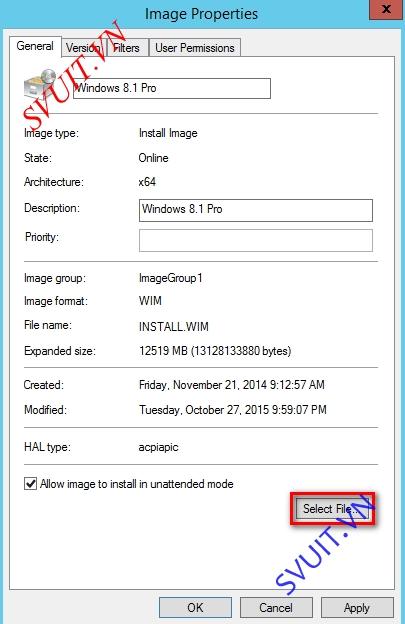405x624 pixels.
Task: Click the image name field at top
Action: pos(172,88)
